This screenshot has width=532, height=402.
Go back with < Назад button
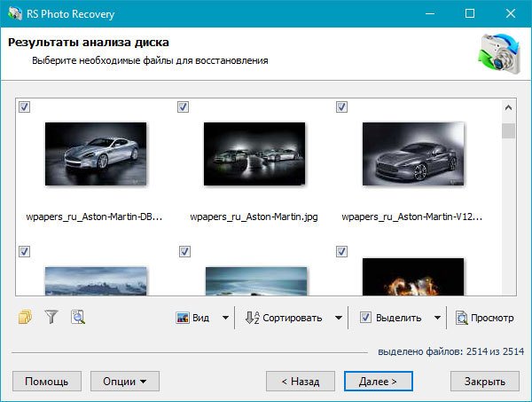pyautogui.click(x=301, y=382)
